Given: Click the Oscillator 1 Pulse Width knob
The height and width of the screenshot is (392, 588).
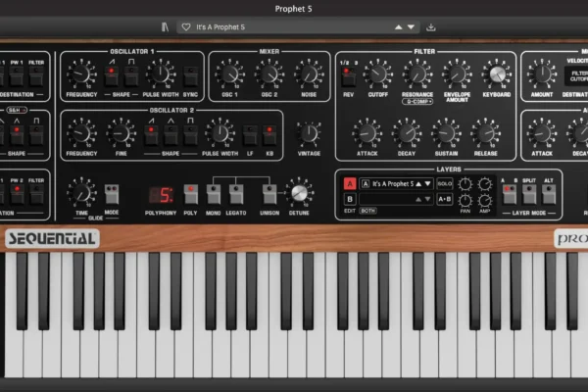Looking at the screenshot, I should (x=161, y=73).
